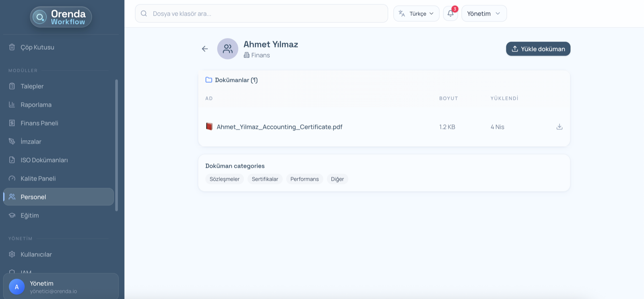
Task: Open notifications bell icon
Action: (450, 13)
